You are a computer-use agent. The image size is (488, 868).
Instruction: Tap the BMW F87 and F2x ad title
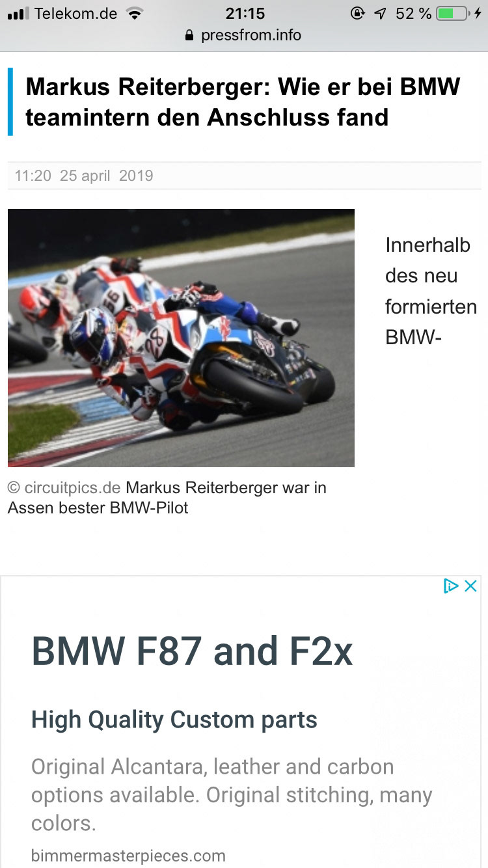coord(192,651)
